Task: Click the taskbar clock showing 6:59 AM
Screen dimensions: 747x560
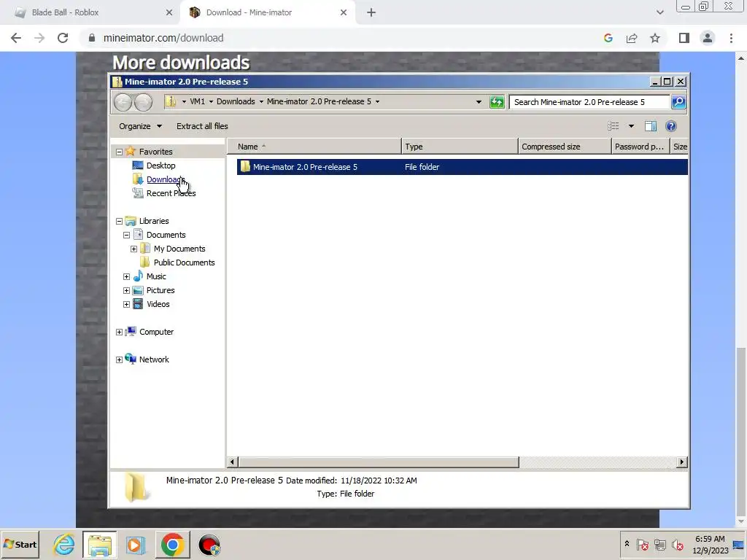Action: pyautogui.click(x=710, y=545)
